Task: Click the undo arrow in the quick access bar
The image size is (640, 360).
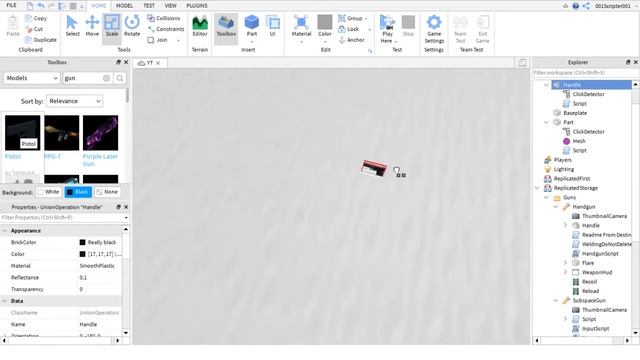Action: pos(41,6)
